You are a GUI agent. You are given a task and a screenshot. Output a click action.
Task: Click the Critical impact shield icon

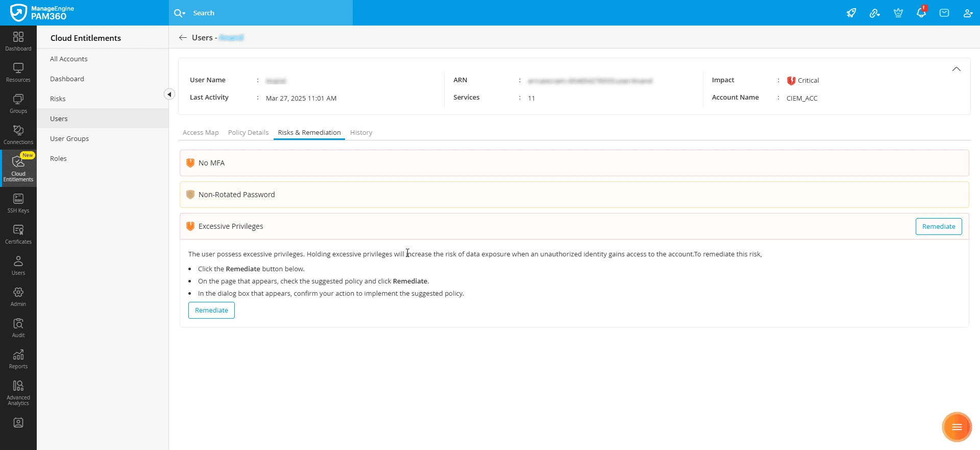click(791, 81)
